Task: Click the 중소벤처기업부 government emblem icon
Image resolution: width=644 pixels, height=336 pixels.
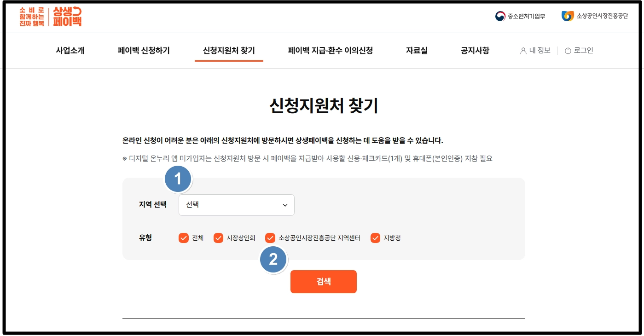Action: [x=499, y=16]
